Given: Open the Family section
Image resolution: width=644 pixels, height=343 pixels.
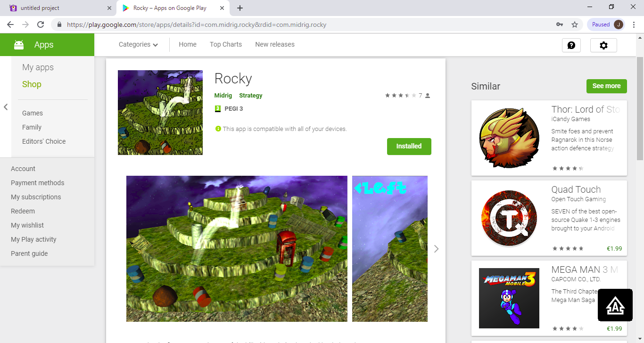Looking at the screenshot, I should point(32,127).
